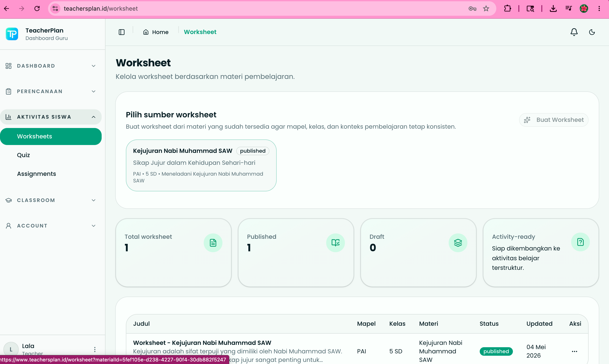The height and width of the screenshot is (364, 609).
Task: Click the Buat Worksheet button
Action: 553,120
